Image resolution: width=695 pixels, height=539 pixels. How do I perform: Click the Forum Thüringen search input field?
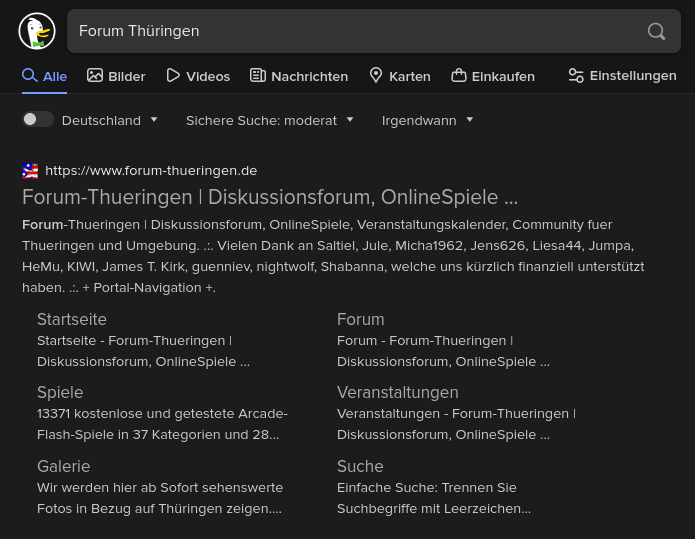(x=355, y=31)
